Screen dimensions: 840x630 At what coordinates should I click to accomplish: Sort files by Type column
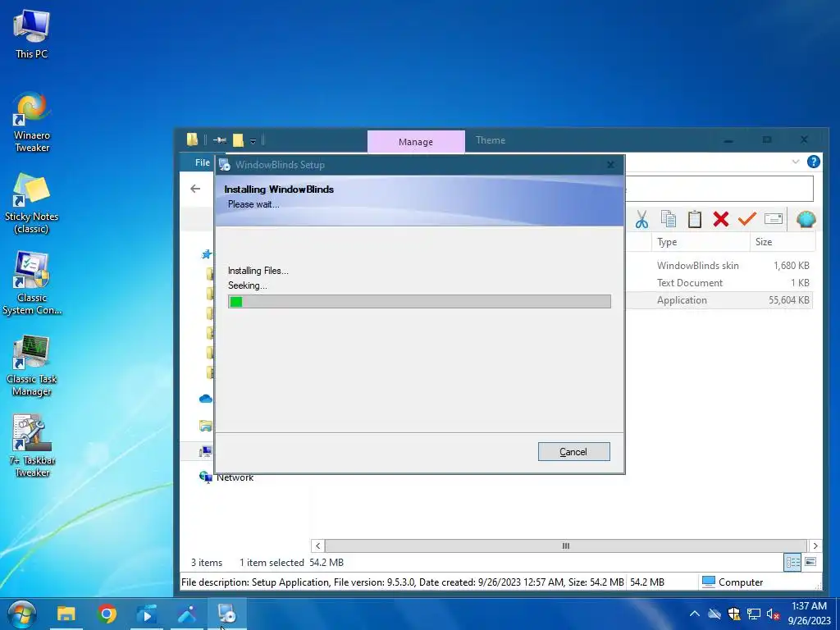700,242
